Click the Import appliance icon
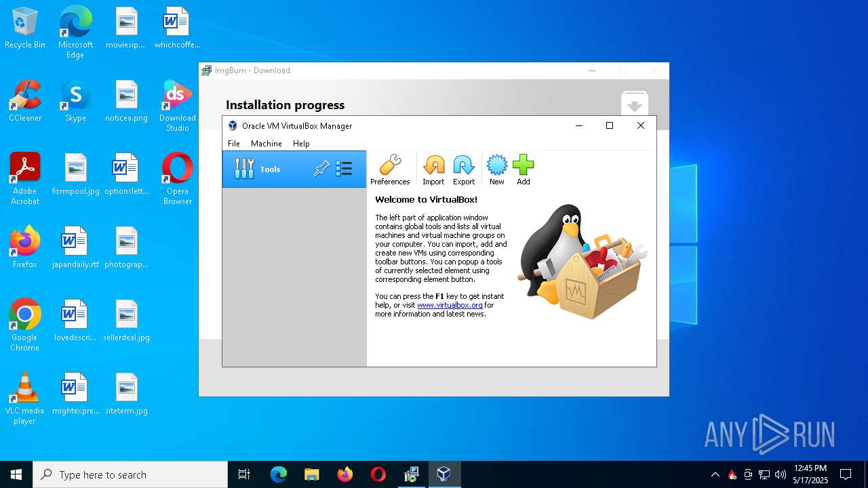This screenshot has height=488, width=868. (x=433, y=169)
